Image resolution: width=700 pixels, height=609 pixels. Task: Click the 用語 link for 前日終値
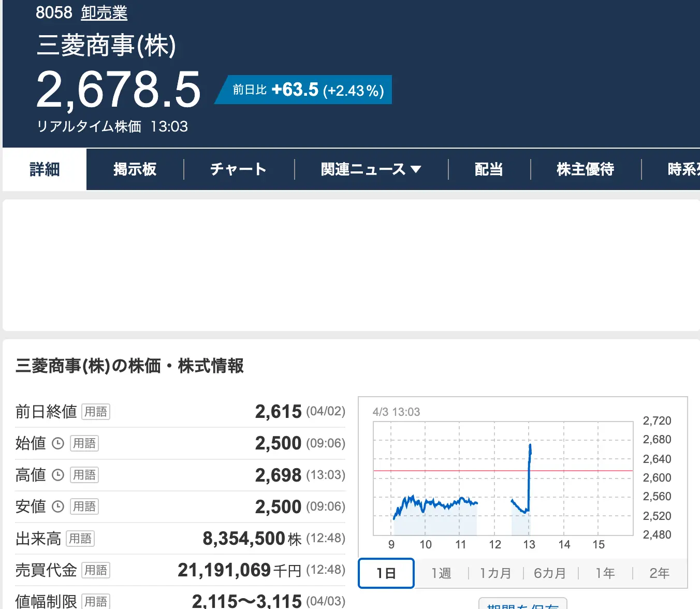click(x=96, y=412)
